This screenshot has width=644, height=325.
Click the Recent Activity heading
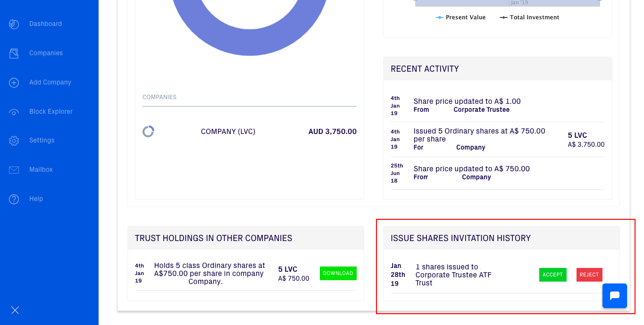pyautogui.click(x=425, y=69)
